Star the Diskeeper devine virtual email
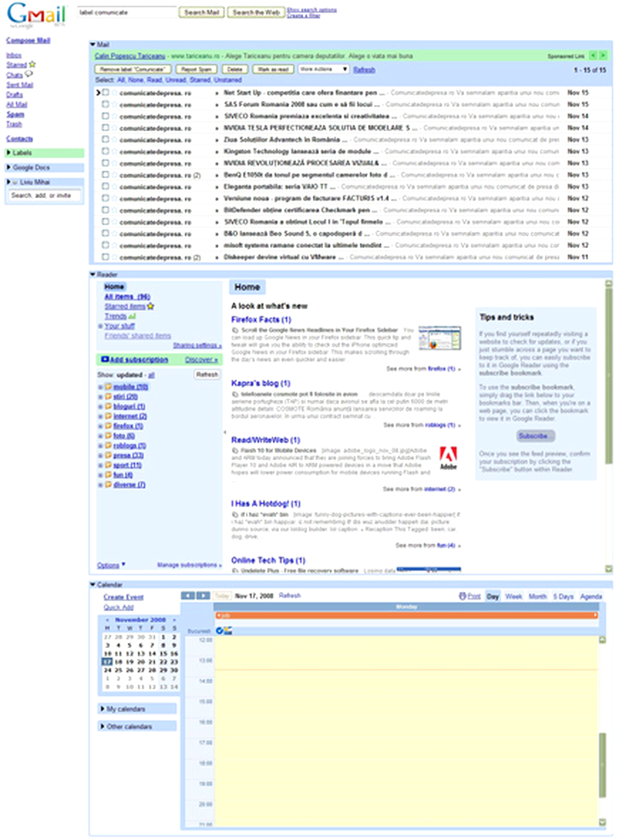626x840 pixels. pyautogui.click(x=114, y=257)
